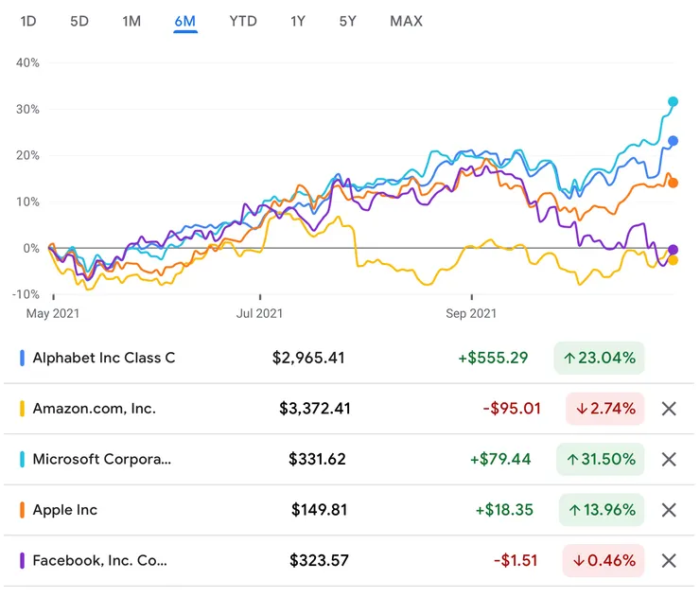700x597 pixels.
Task: Select the 5D time range tab
Action: (79, 21)
